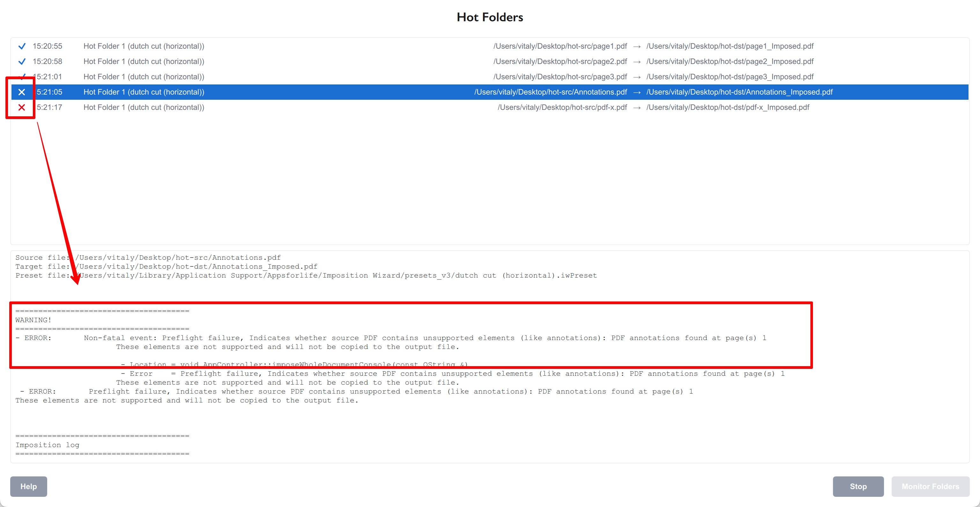Click the arrow icon on the pdf-x.pdf row
Viewport: 980px width, 507px height.
tap(637, 107)
